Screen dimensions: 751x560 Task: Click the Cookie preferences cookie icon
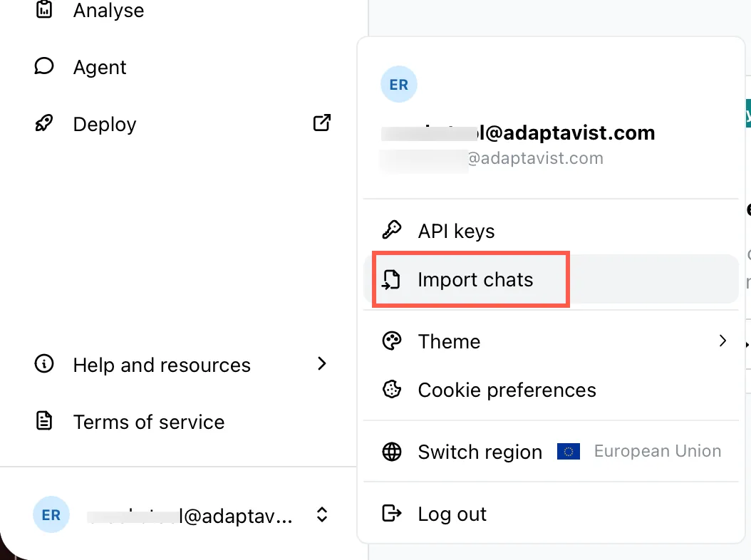click(392, 389)
